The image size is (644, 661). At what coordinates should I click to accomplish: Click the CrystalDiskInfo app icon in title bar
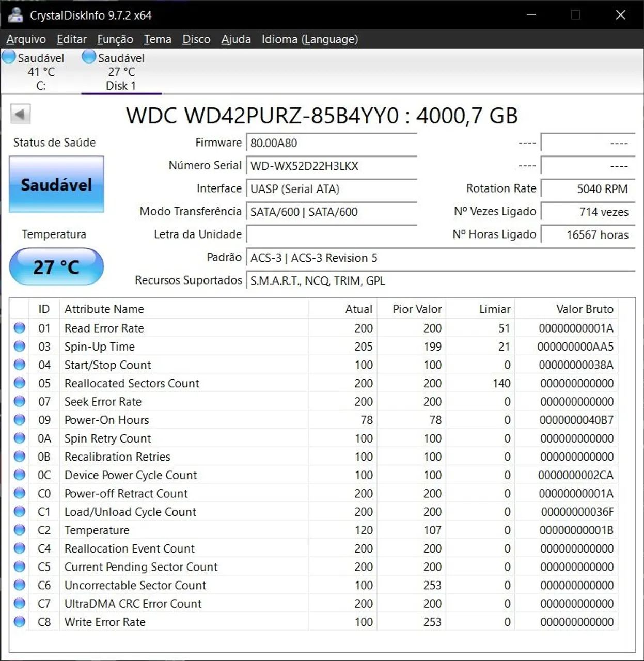pos(15,15)
